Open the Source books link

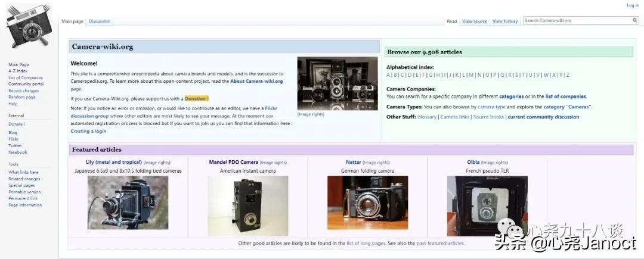pos(488,117)
